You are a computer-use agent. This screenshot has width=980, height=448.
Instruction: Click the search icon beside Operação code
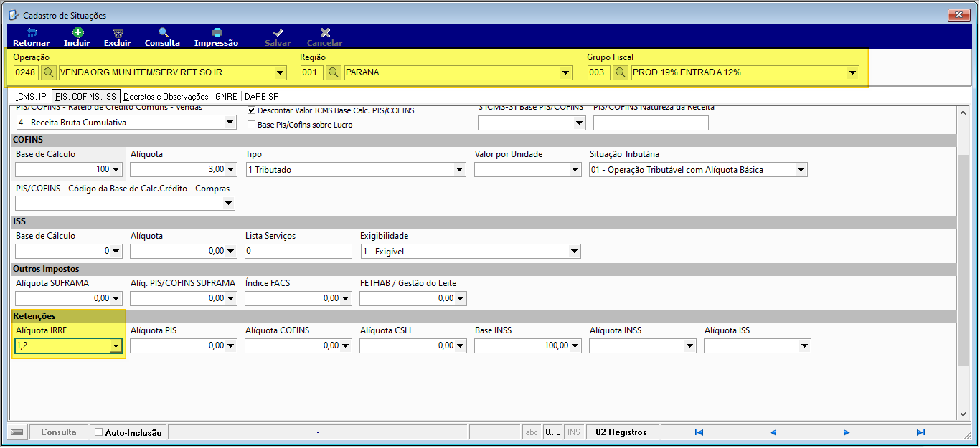[x=48, y=72]
